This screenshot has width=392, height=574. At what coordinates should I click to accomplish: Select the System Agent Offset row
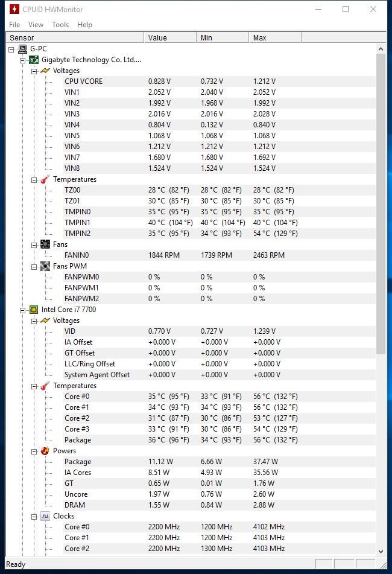pos(220,375)
